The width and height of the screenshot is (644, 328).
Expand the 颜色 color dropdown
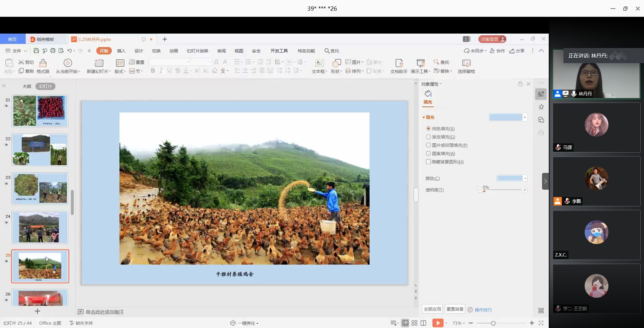coord(525,178)
